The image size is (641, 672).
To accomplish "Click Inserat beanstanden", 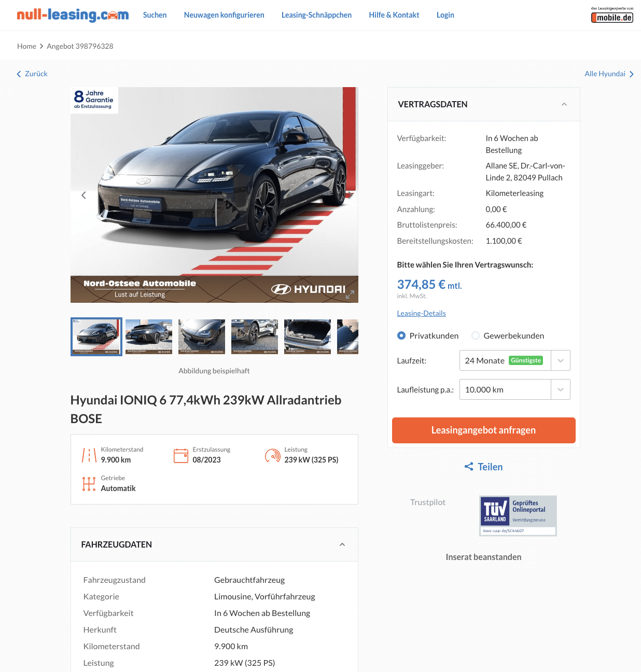I will click(x=483, y=557).
